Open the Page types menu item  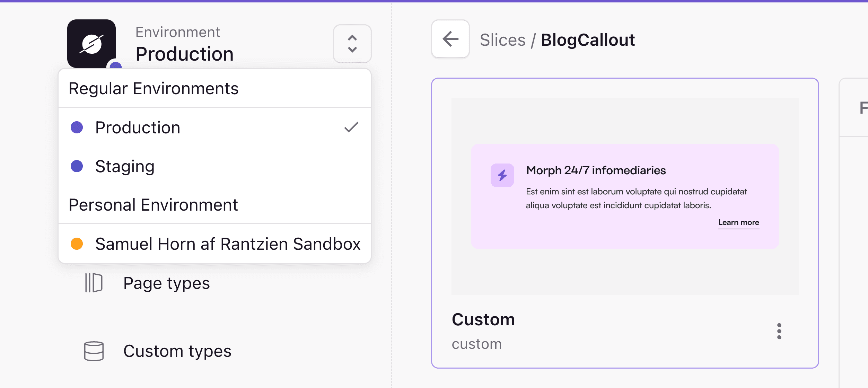(167, 283)
